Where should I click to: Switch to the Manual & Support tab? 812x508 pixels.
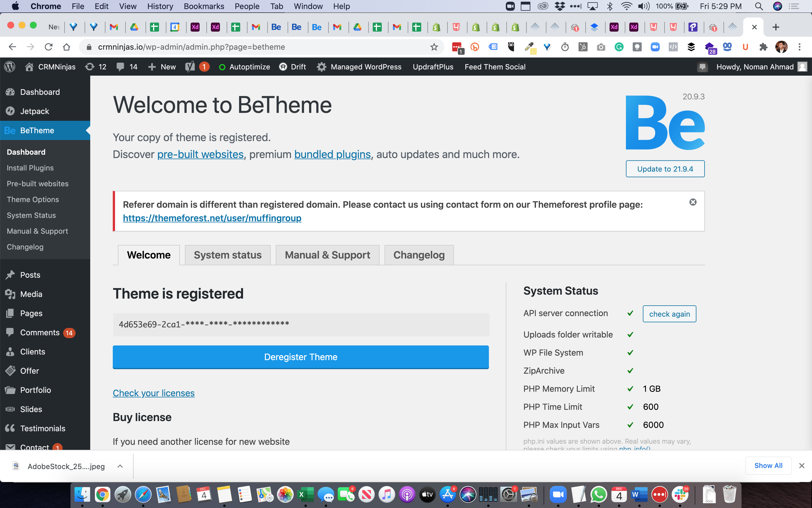click(x=328, y=255)
